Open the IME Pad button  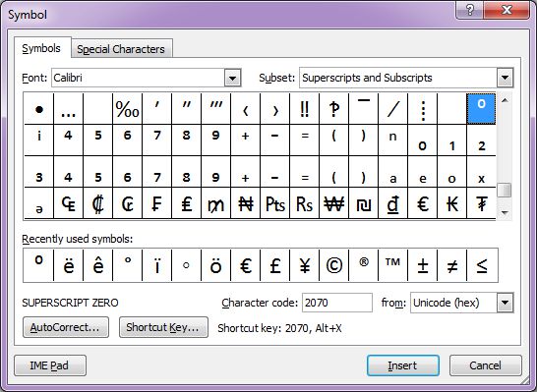click(49, 365)
